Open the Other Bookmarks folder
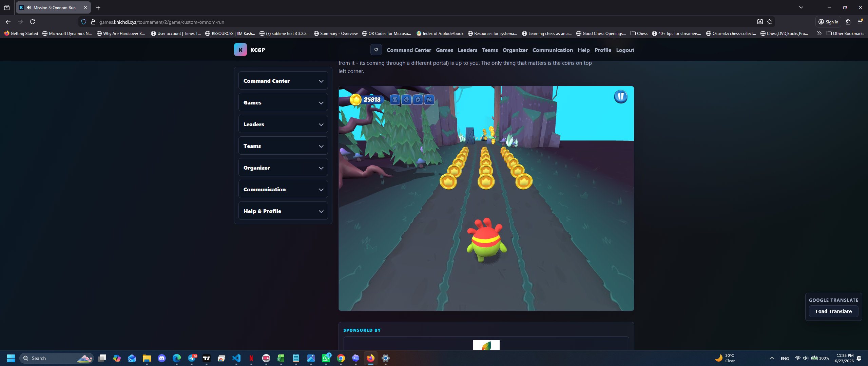The height and width of the screenshot is (366, 868). [845, 33]
